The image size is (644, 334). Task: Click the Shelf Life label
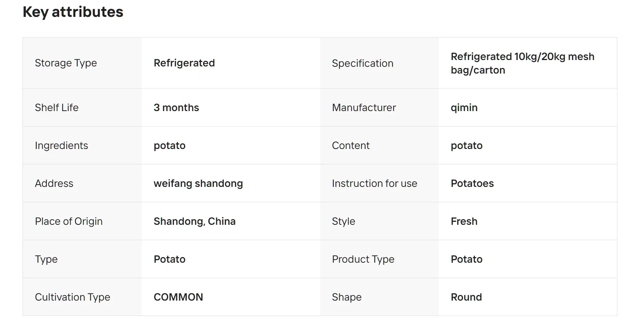(57, 108)
